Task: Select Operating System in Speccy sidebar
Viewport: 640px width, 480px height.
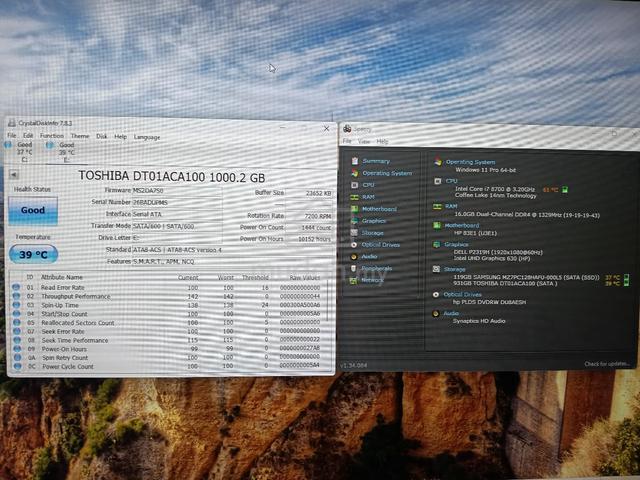Action: pyautogui.click(x=387, y=173)
